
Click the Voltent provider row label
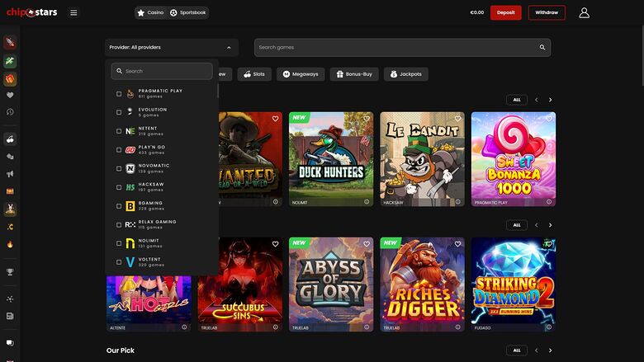tap(149, 259)
